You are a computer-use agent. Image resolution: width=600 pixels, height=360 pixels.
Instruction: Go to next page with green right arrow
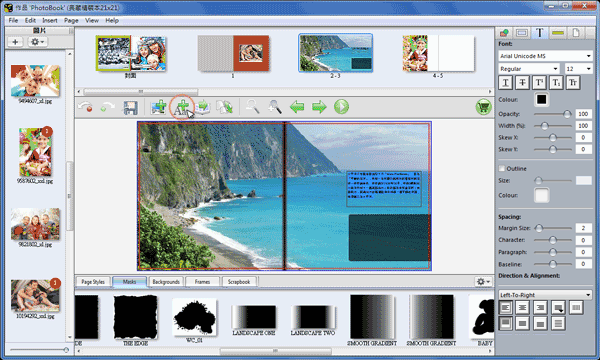[x=319, y=107]
